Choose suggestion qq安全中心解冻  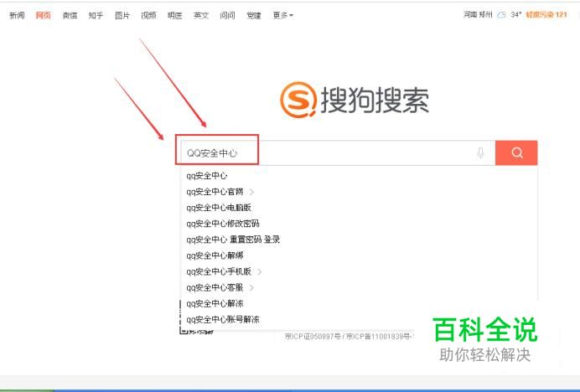[x=215, y=303]
